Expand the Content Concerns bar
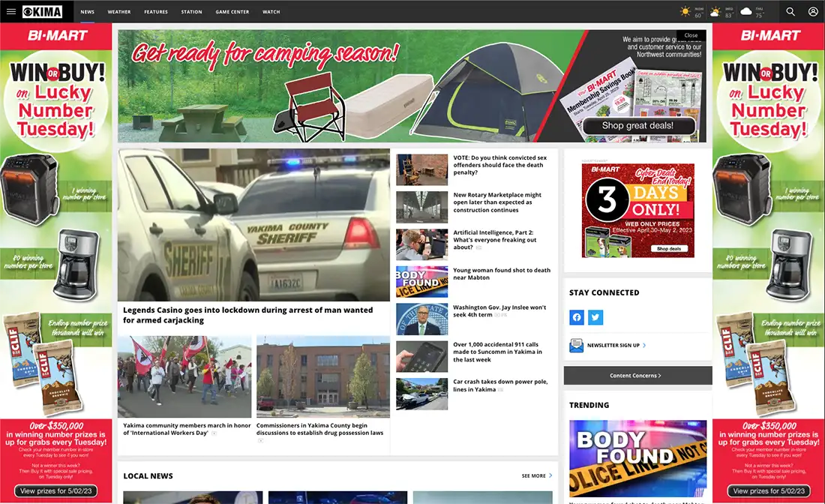Screen dimensions: 825x504 (637, 376)
